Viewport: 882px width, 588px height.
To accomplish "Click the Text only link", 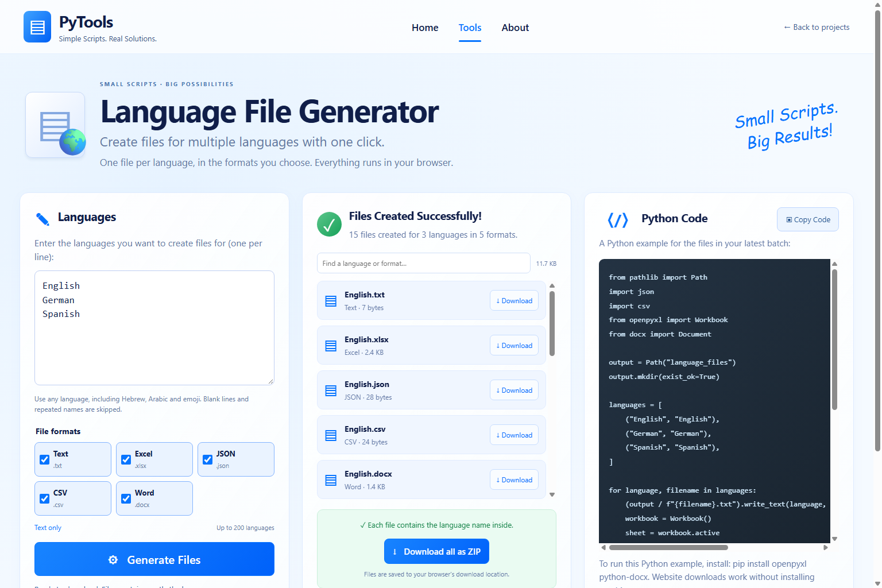I will click(x=48, y=528).
